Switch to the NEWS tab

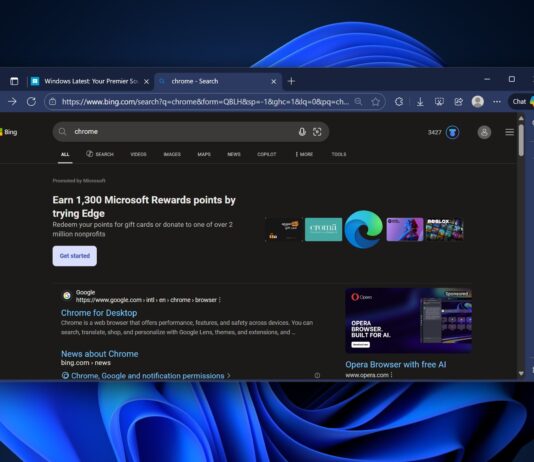(234, 155)
